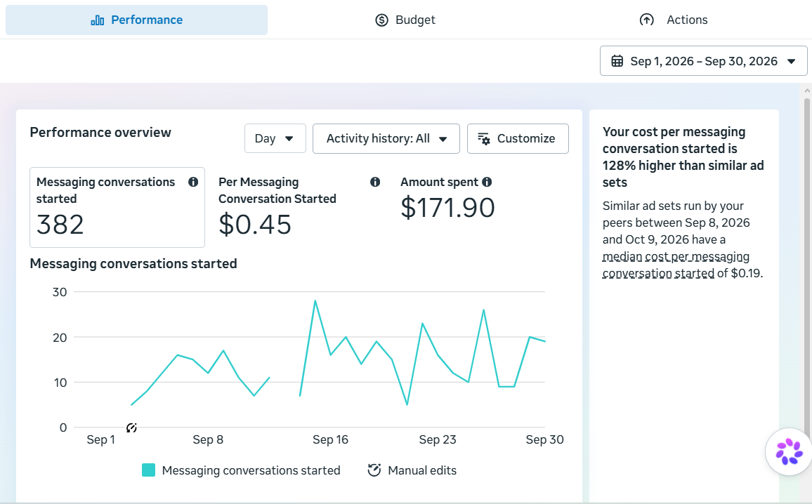The width and height of the screenshot is (812, 504).
Task: Open the Performance tab
Action: 137,20
